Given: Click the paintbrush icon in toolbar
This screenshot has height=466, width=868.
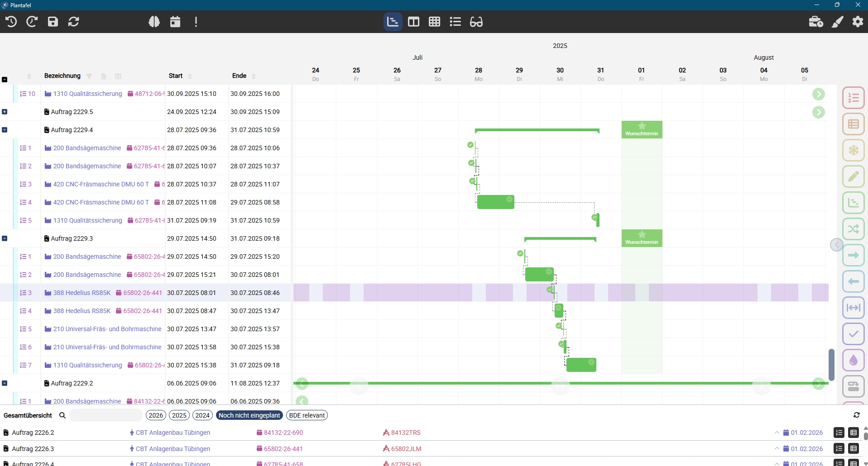Looking at the screenshot, I should coord(837,21).
